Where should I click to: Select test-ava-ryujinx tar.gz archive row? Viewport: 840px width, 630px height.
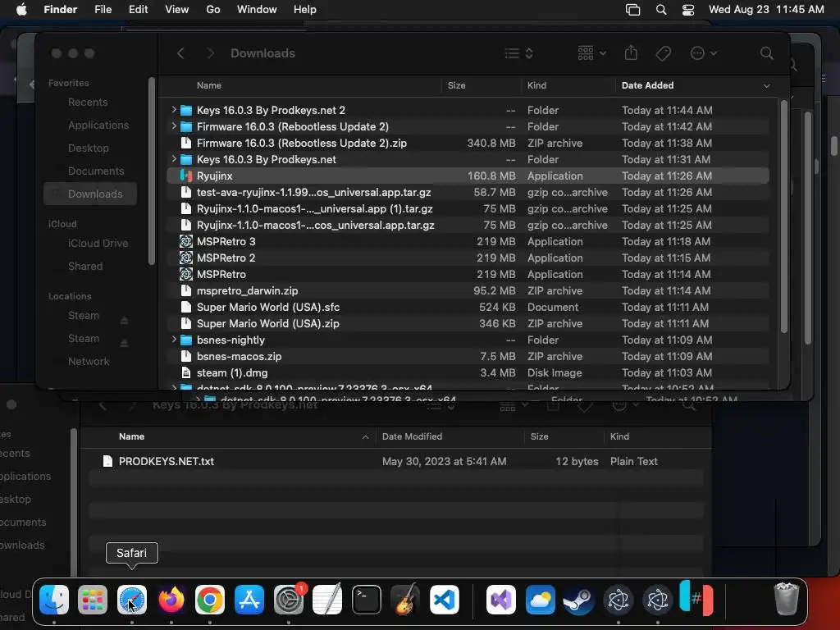click(468, 192)
